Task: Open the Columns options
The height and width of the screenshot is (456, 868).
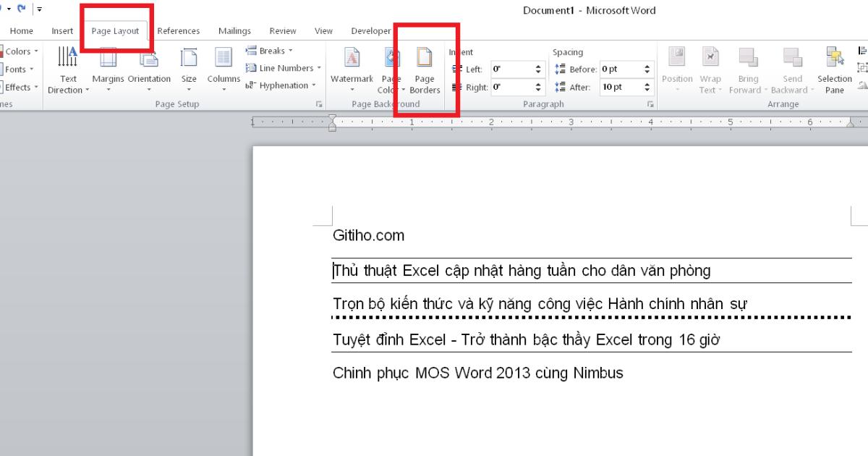Action: [x=224, y=70]
